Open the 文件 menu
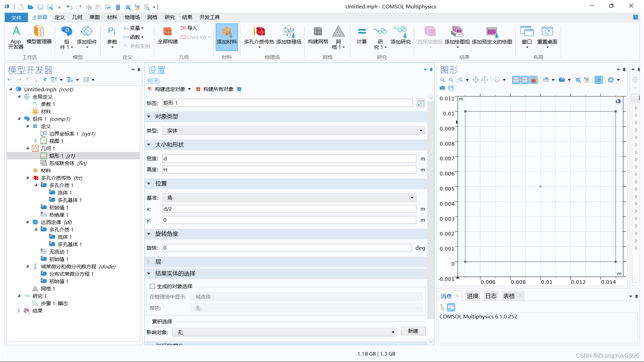Screen dimensions: 644x362 point(16,17)
